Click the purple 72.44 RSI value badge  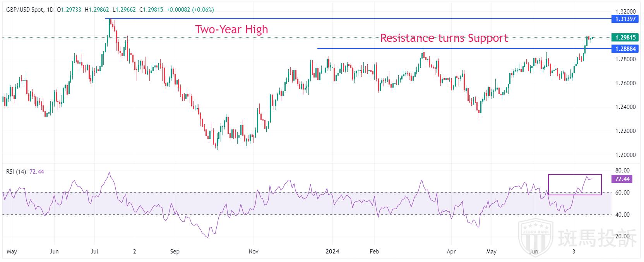click(x=622, y=179)
